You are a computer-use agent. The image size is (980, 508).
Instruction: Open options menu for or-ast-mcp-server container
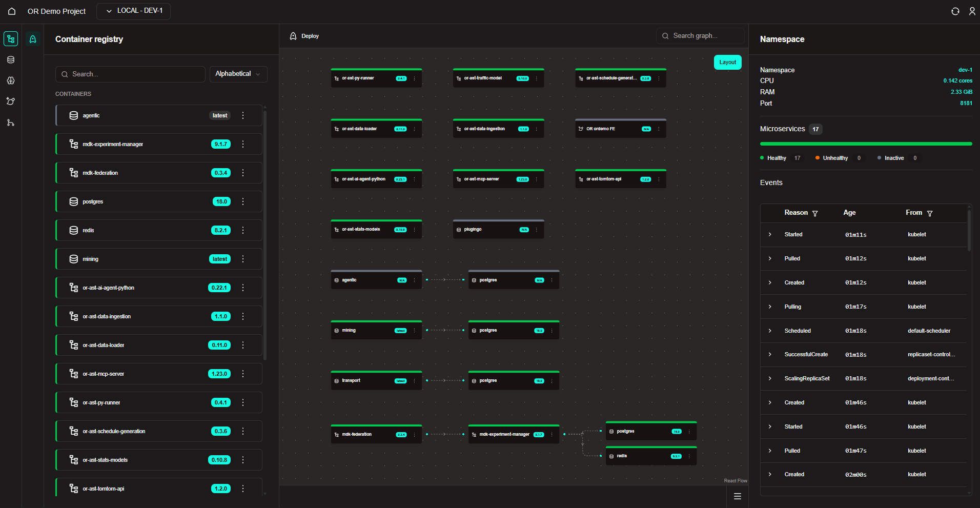tap(243, 374)
